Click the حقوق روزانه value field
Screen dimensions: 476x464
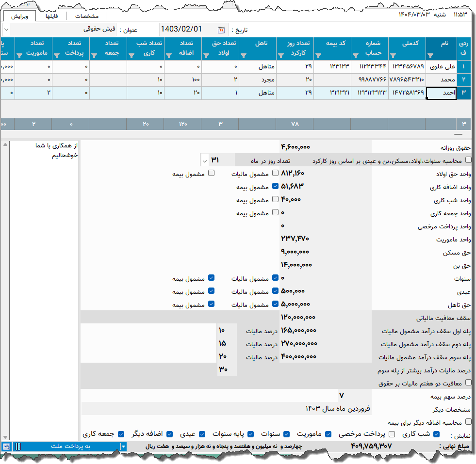coord(325,147)
